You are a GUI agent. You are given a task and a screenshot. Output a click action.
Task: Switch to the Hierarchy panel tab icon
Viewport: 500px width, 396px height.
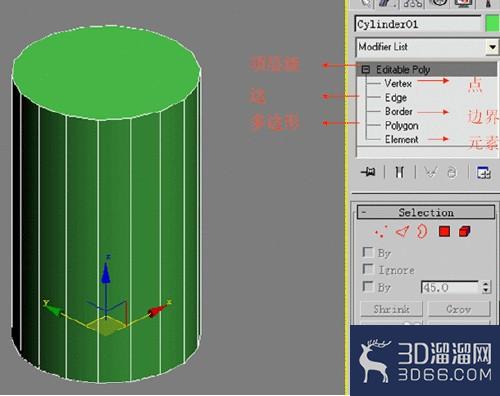[413, 3]
